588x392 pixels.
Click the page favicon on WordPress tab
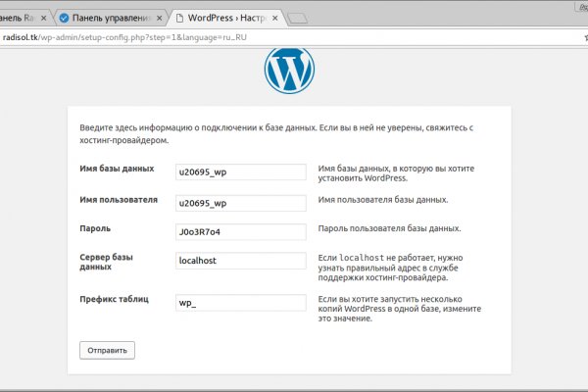pos(178,18)
